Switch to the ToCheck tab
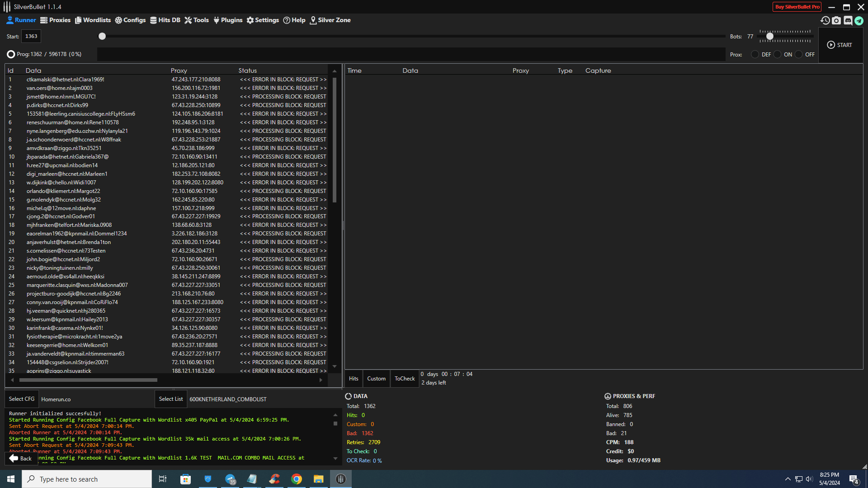868x488 pixels. (x=405, y=379)
